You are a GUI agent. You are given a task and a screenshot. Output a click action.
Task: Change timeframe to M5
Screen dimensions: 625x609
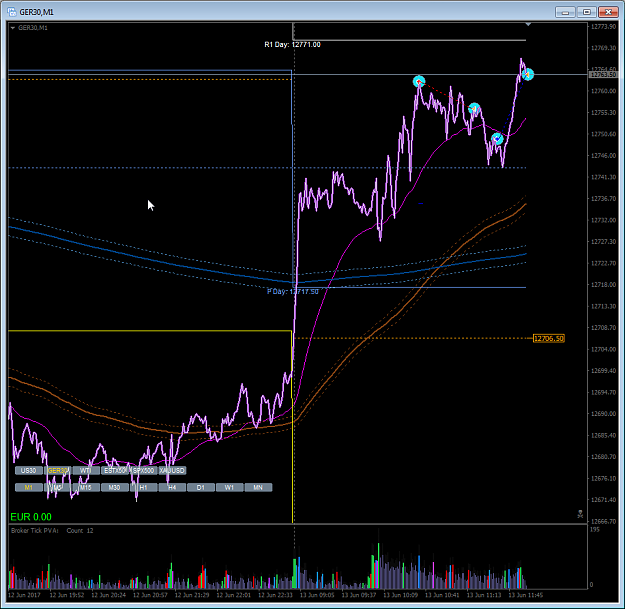(58, 487)
